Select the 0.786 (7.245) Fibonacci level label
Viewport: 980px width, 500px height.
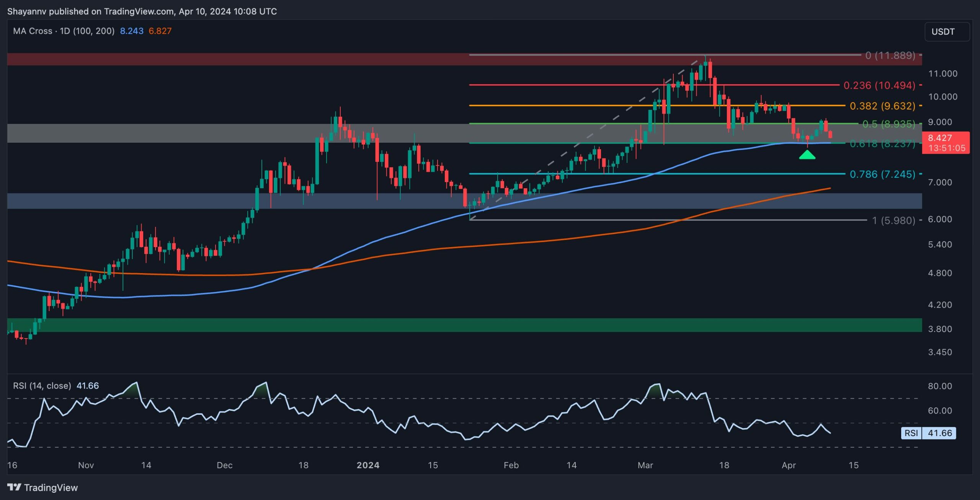point(882,174)
